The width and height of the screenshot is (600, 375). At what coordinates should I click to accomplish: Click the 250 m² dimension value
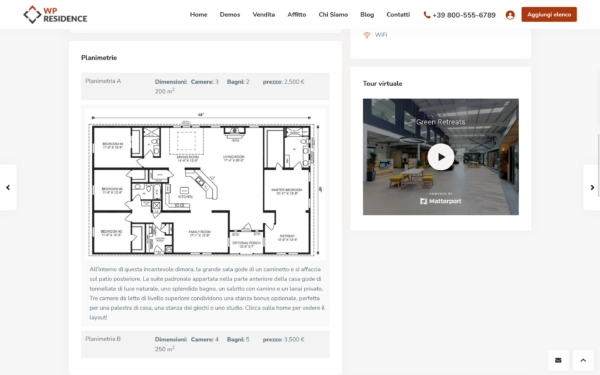click(x=165, y=349)
